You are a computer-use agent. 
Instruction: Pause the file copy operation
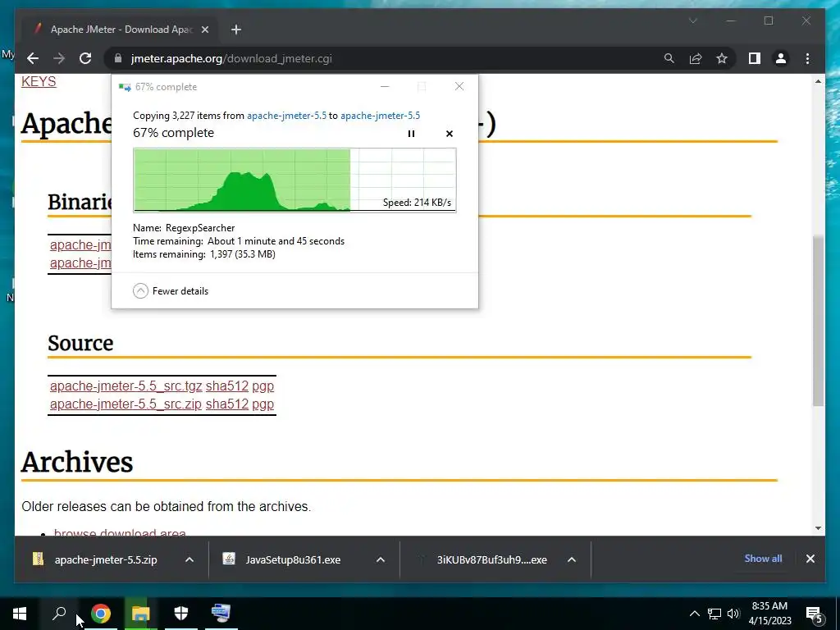pyautogui.click(x=411, y=134)
